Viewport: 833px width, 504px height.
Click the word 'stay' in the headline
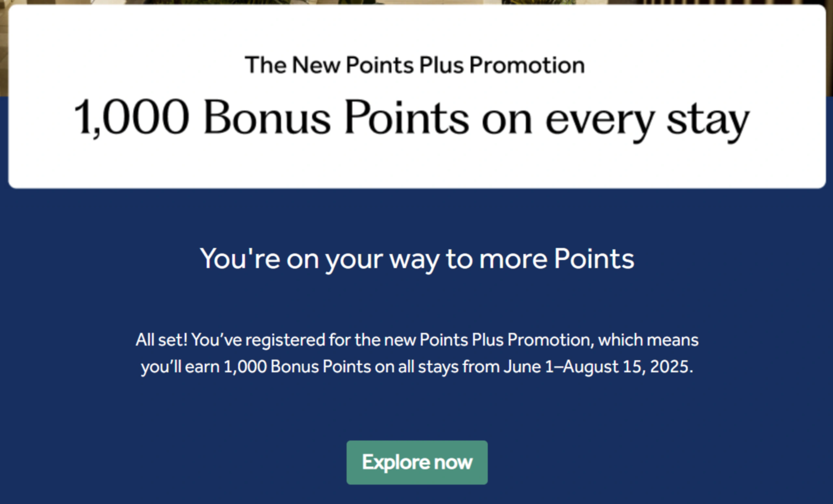[x=708, y=121]
